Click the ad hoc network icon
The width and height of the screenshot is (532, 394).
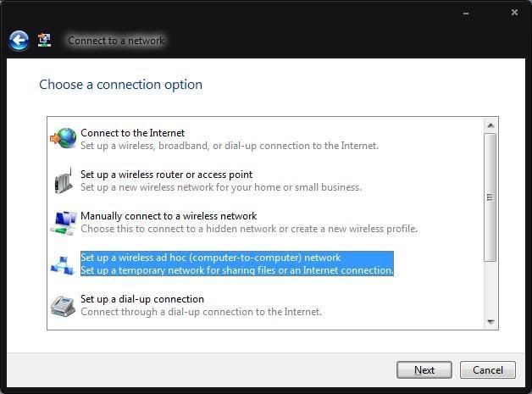(63, 264)
